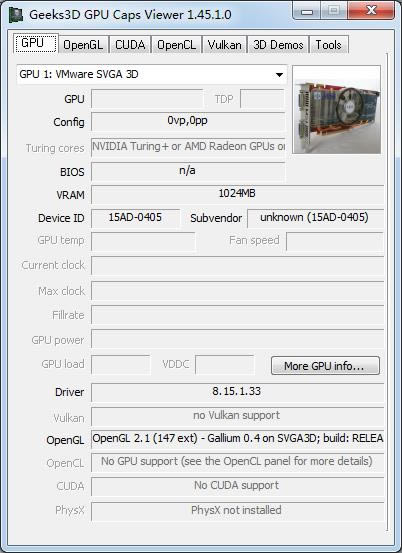Open the GPU tab
Screen dimensions: 402x553
pos(36,43)
